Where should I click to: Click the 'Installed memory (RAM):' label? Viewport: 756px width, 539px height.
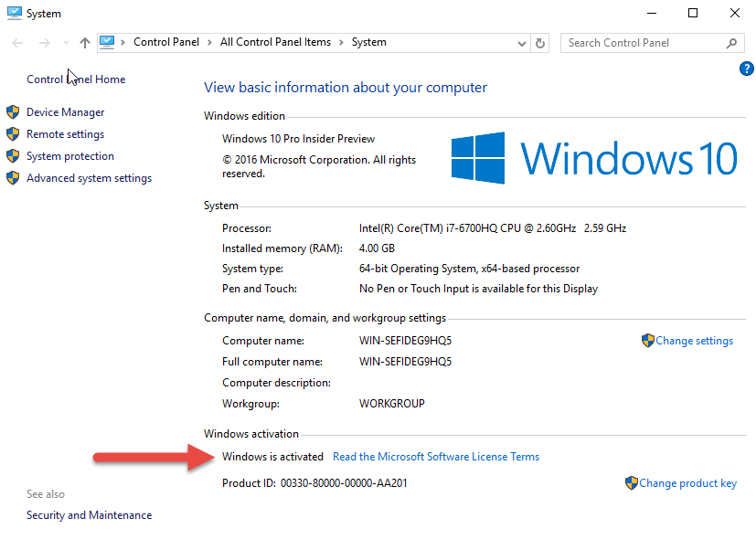282,248
